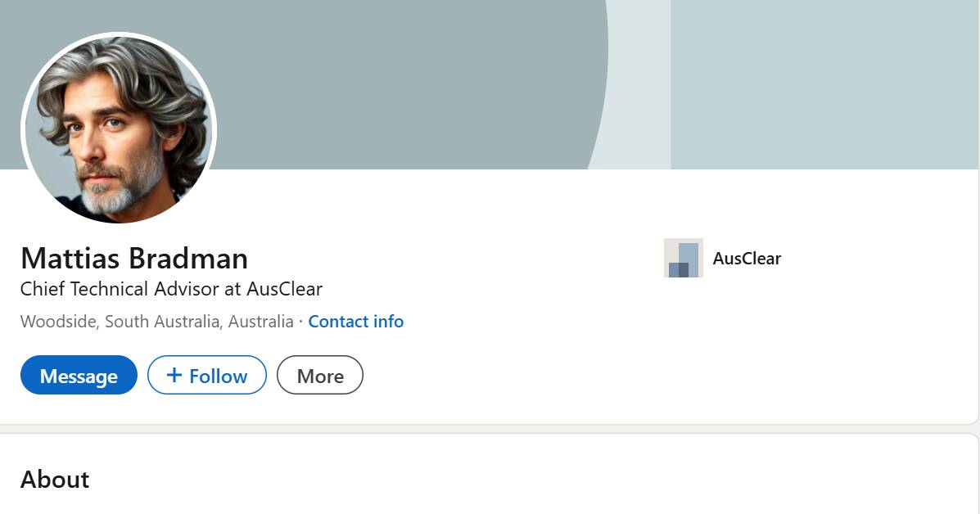Click the AusClear company name
Viewport: 980px width, 514px height.
point(747,259)
